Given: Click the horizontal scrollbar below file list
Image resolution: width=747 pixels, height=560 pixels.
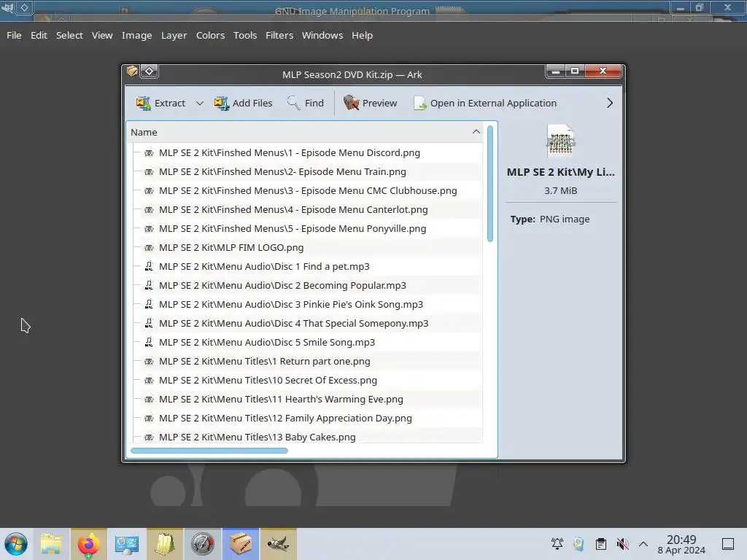Looking at the screenshot, I should coord(209,451).
